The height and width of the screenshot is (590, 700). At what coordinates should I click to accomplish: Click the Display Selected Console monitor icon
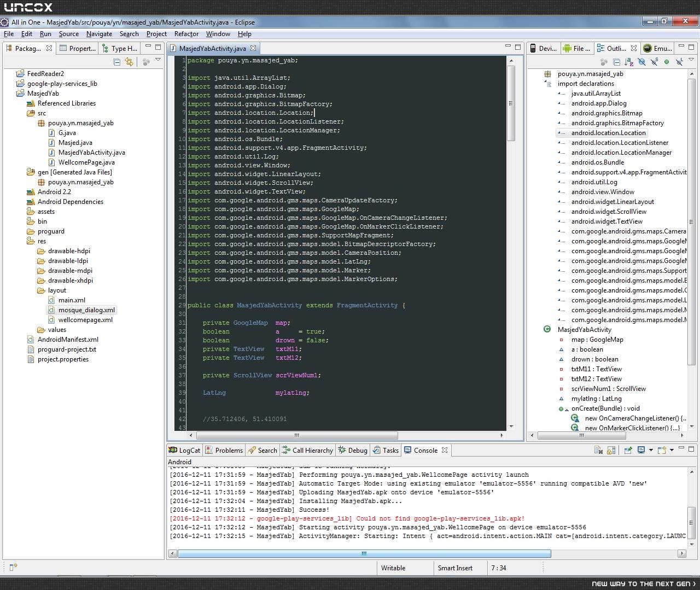click(641, 450)
